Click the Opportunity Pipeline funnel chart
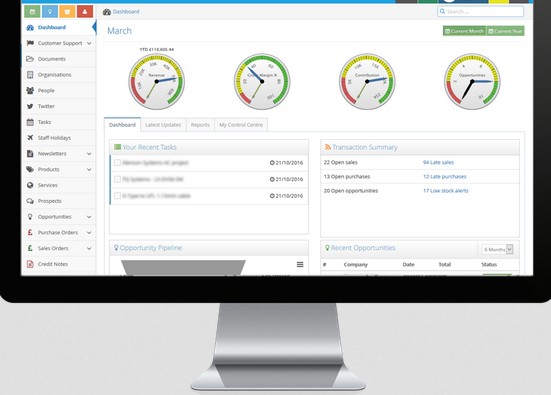 click(183, 267)
